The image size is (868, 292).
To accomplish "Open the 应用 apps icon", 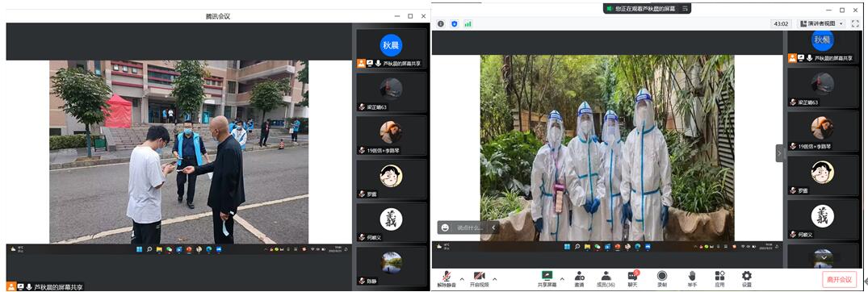I will 719,278.
